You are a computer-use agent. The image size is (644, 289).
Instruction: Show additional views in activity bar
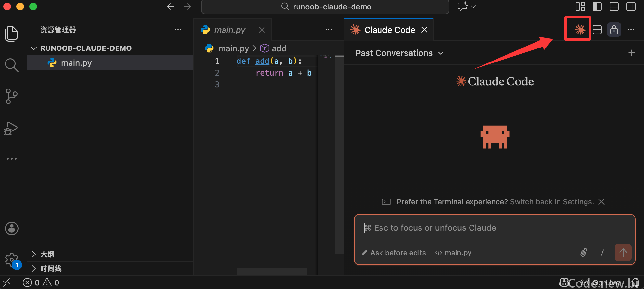(x=11, y=159)
